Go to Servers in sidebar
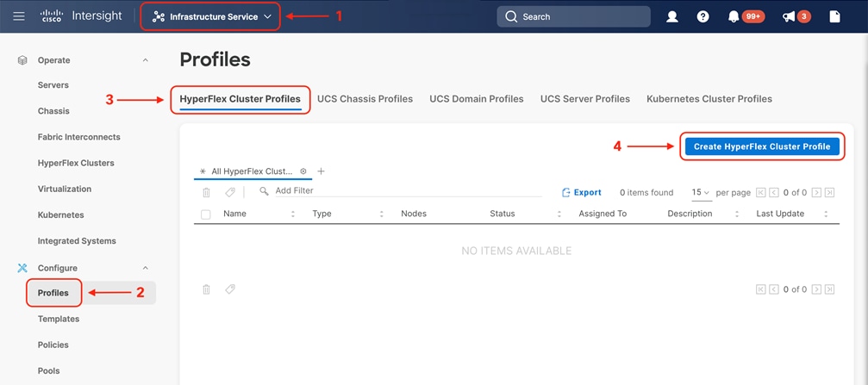The image size is (868, 385). (x=53, y=85)
